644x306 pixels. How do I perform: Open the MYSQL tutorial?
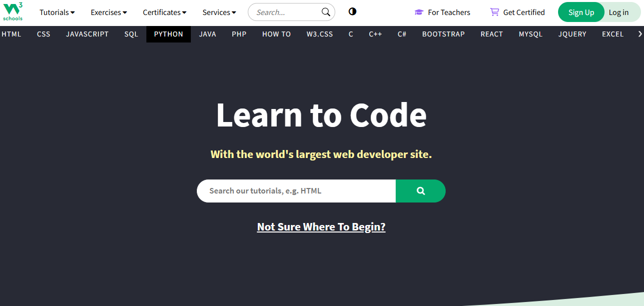(531, 34)
